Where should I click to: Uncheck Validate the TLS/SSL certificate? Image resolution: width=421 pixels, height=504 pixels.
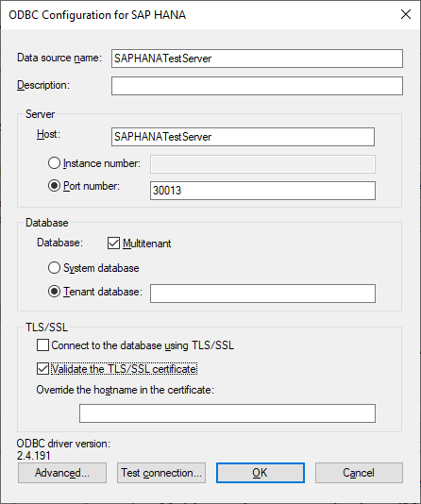click(x=42, y=369)
